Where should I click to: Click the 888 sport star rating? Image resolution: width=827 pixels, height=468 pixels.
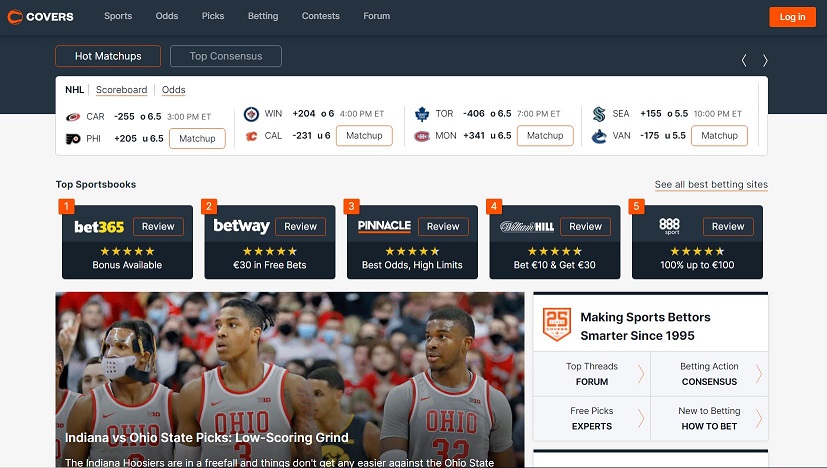697,251
